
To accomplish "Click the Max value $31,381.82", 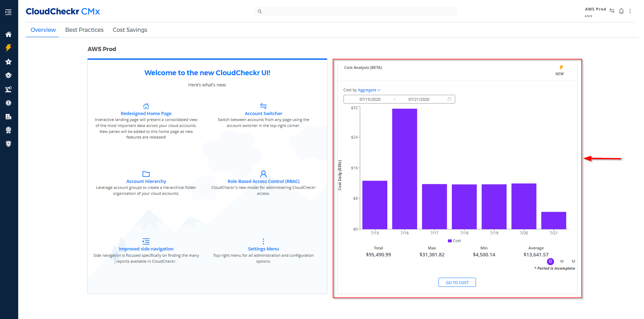I will coord(432,255).
